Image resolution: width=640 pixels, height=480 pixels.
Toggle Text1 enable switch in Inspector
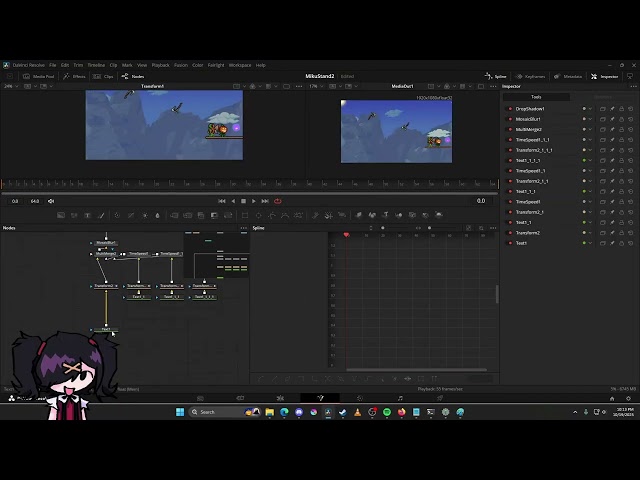[510, 243]
